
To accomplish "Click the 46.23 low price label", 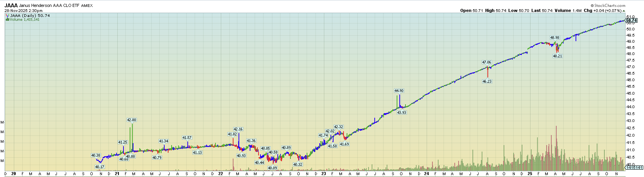I will click(x=487, y=82).
